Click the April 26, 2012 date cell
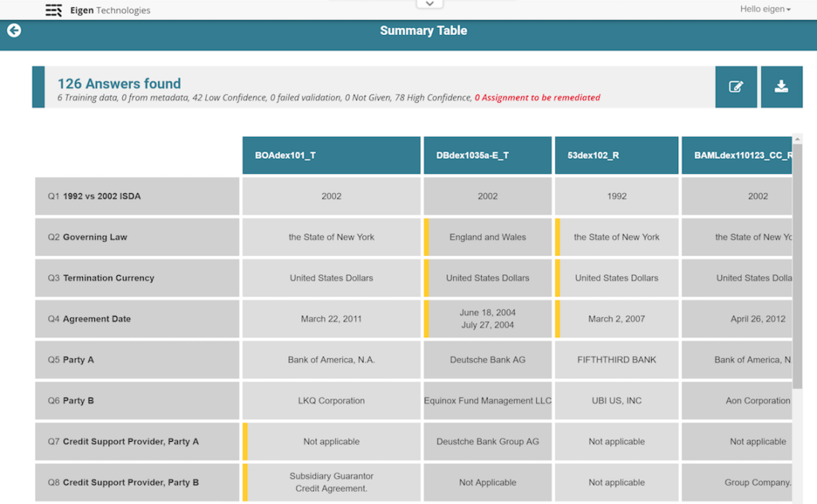 pyautogui.click(x=736, y=319)
